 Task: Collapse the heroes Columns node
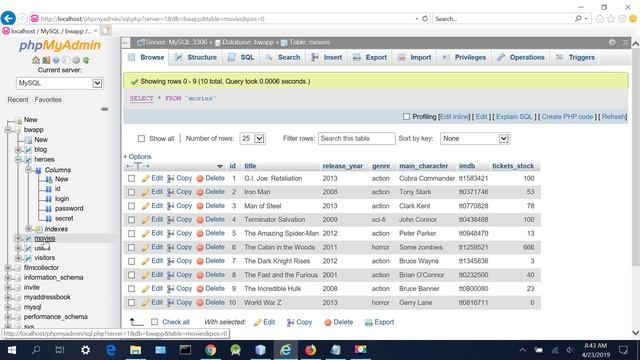(29, 170)
